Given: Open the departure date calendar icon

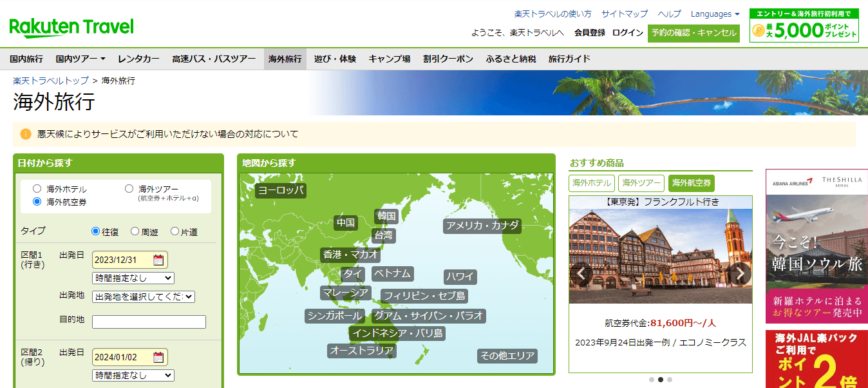Looking at the screenshot, I should (x=158, y=260).
